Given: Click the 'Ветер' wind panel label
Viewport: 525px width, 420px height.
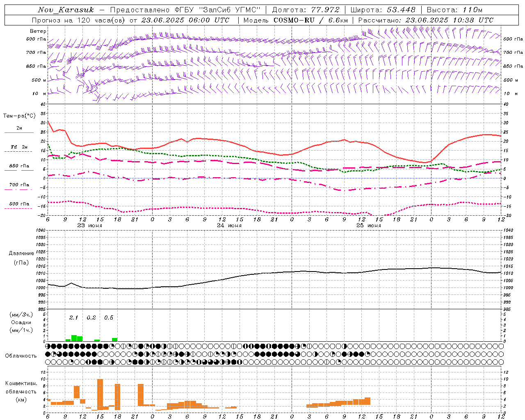Looking at the screenshot, I should click(x=38, y=31).
